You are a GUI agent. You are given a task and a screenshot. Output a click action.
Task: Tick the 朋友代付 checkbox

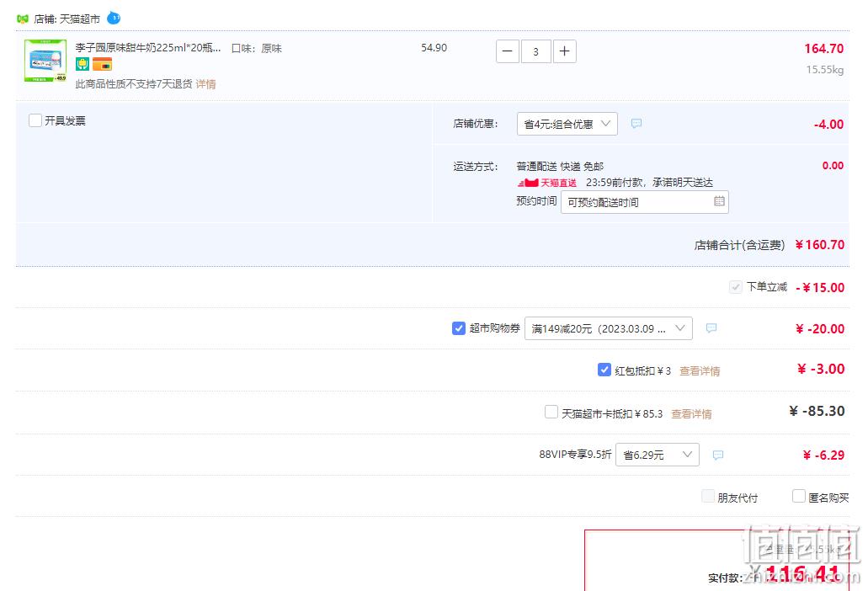point(708,496)
